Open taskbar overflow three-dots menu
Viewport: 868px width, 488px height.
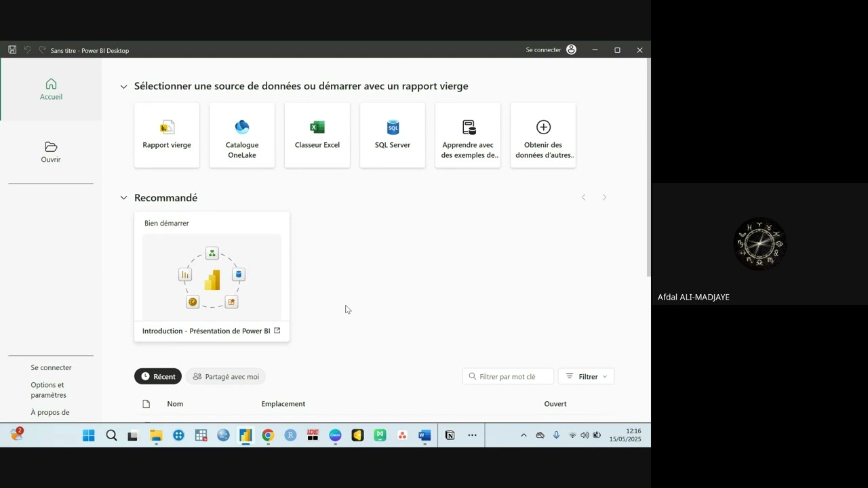tap(472, 436)
